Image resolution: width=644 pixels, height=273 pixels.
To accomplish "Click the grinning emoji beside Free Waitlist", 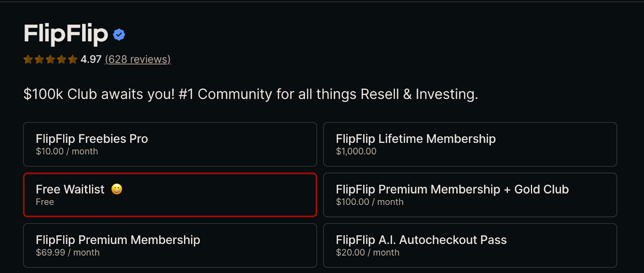I will (117, 189).
